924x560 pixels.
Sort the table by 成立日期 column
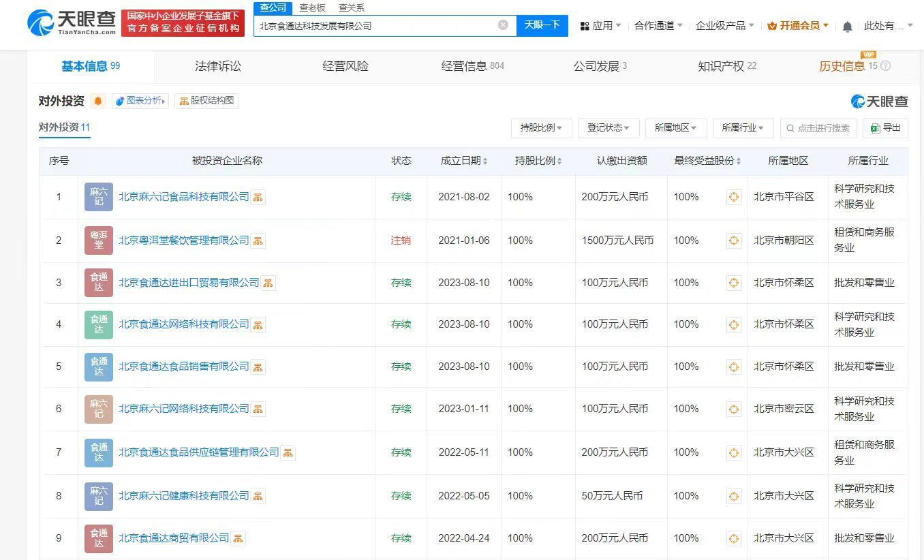click(464, 161)
